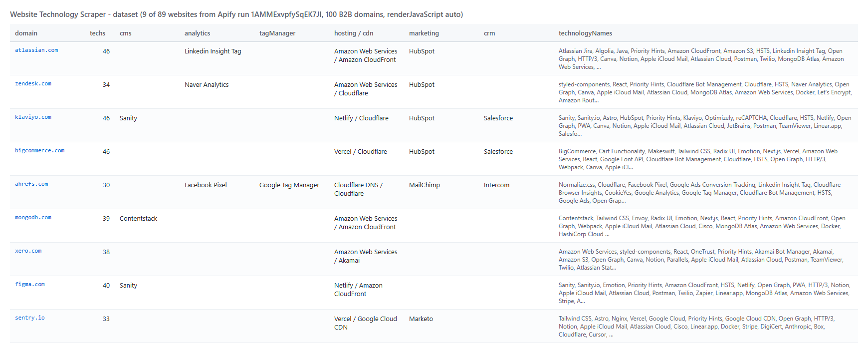Select the "Intercom" crm cell
This screenshot has width=868, height=352.
point(496,185)
